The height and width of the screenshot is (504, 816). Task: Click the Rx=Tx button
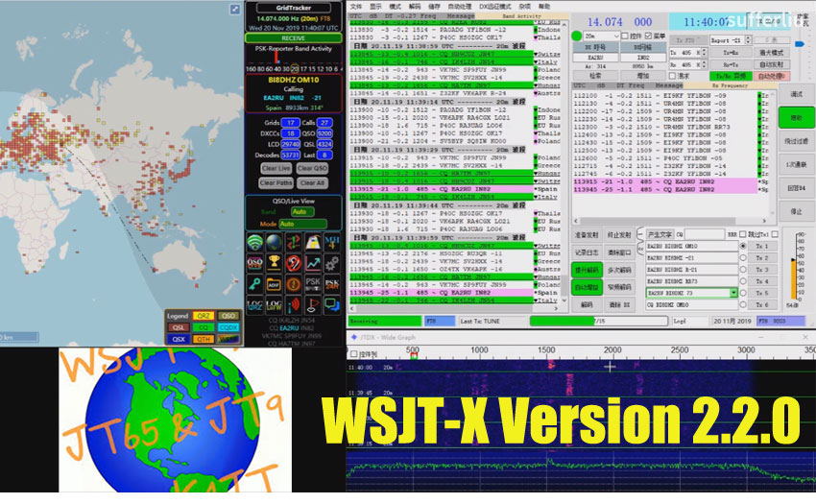point(732,64)
